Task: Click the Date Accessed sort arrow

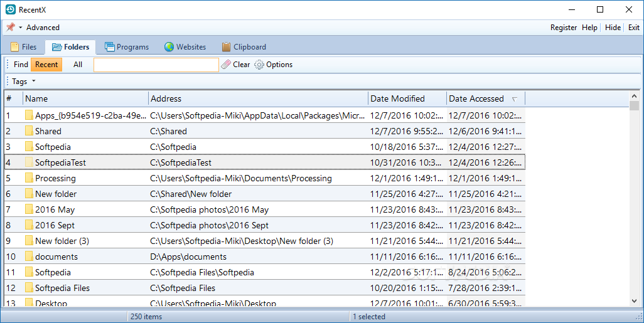Action: 514,99
